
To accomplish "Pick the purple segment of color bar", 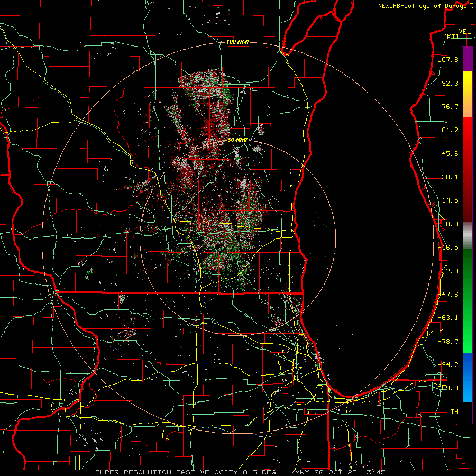I will click(x=467, y=59).
